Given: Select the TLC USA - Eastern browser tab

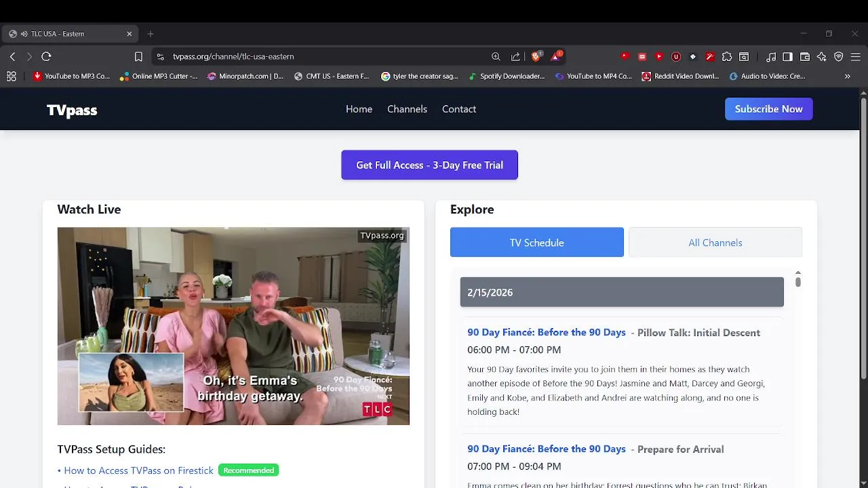Looking at the screenshot, I should click(x=70, y=34).
